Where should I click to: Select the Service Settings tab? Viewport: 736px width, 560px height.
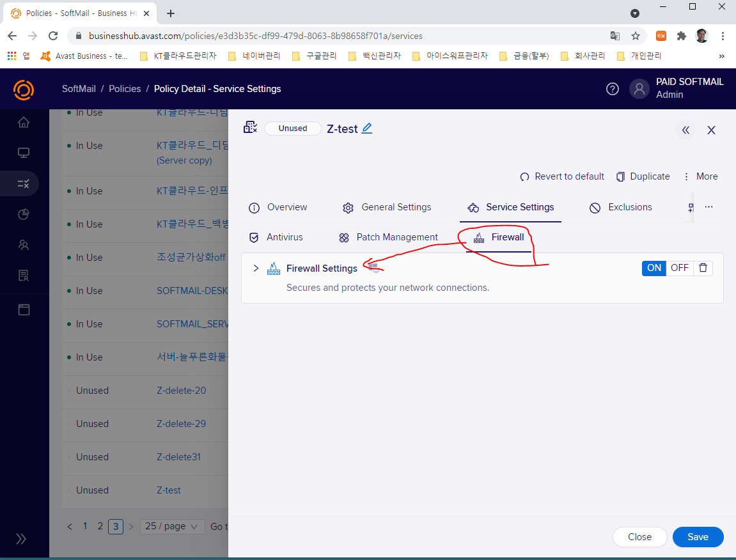pos(511,208)
